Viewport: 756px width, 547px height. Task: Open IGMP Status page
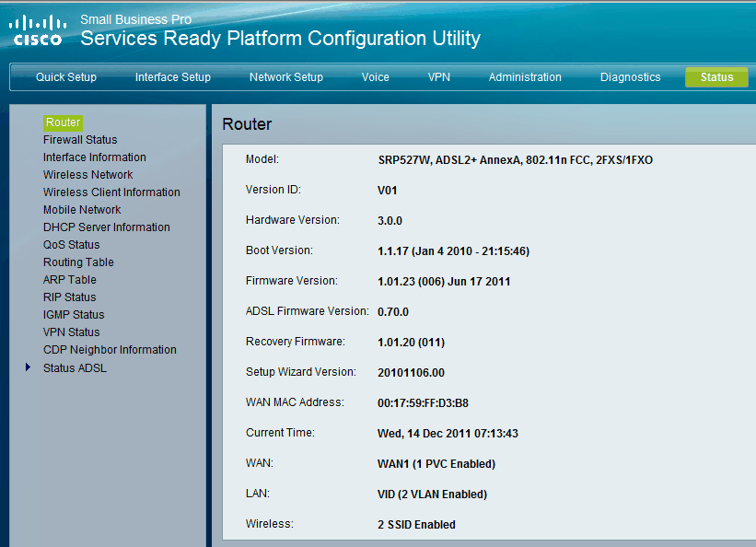click(x=74, y=315)
